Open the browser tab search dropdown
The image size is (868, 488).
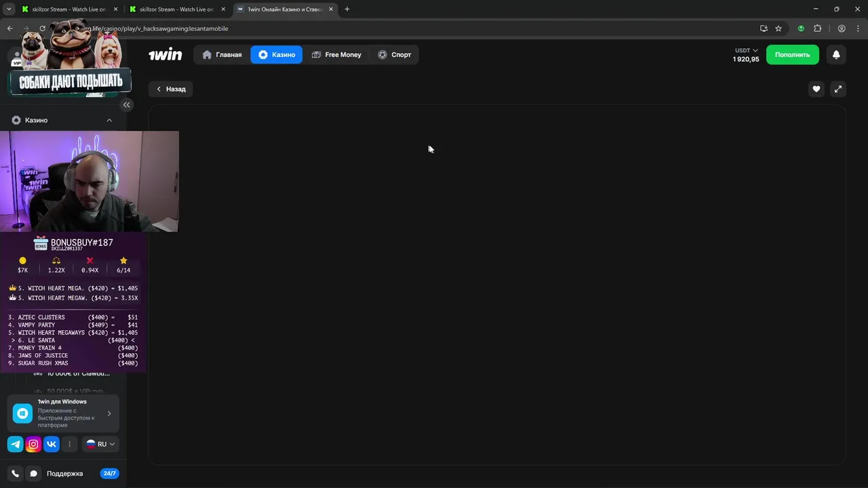click(x=9, y=9)
